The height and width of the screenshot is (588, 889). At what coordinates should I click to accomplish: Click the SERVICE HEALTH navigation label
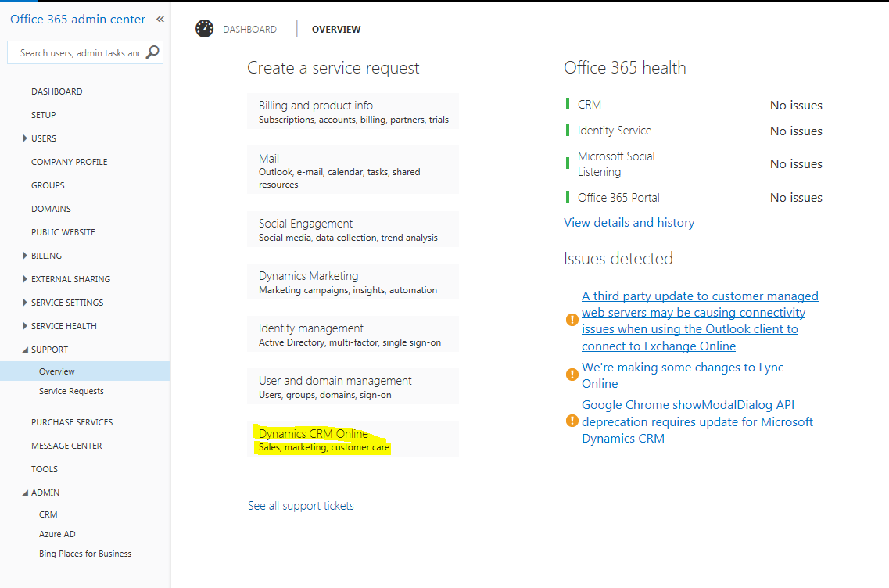pyautogui.click(x=64, y=326)
